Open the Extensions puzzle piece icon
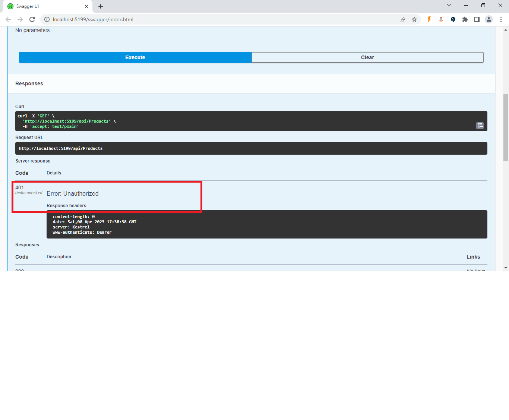 point(465,19)
